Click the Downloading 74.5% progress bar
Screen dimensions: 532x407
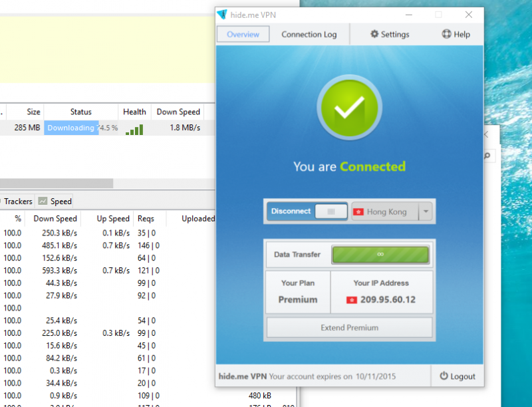(81, 128)
